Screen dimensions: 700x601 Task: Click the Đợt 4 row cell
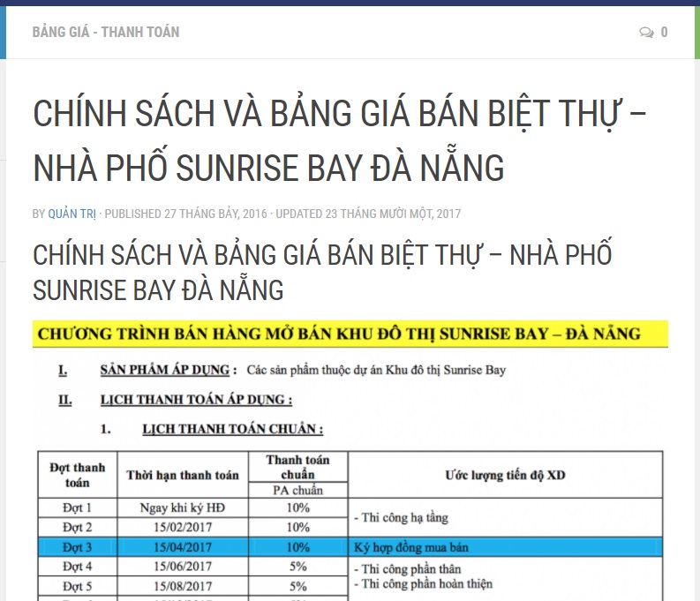77,567
